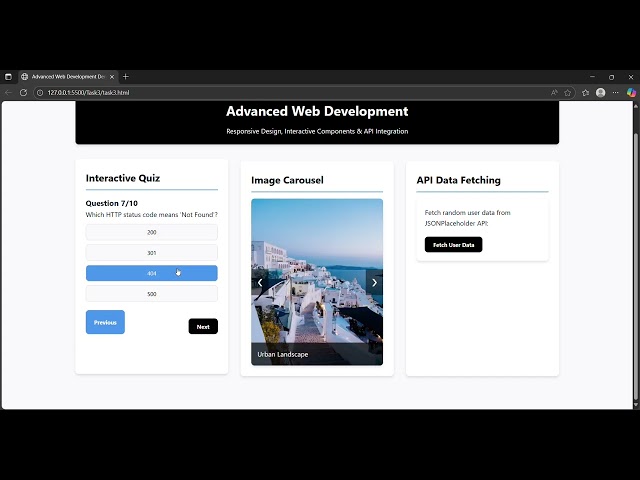
Task: Click the 'Fetch random user data' description
Action: point(467,218)
